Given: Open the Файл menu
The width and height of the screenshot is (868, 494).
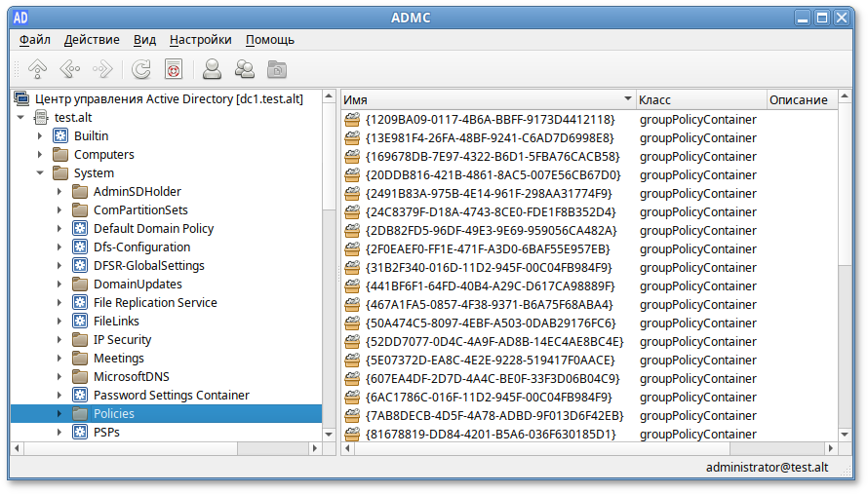Looking at the screenshot, I should 34,40.
